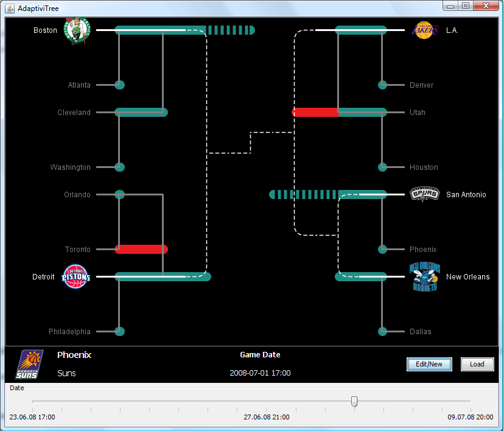Click the Date slider handle
504x431 pixels.
pyautogui.click(x=354, y=401)
